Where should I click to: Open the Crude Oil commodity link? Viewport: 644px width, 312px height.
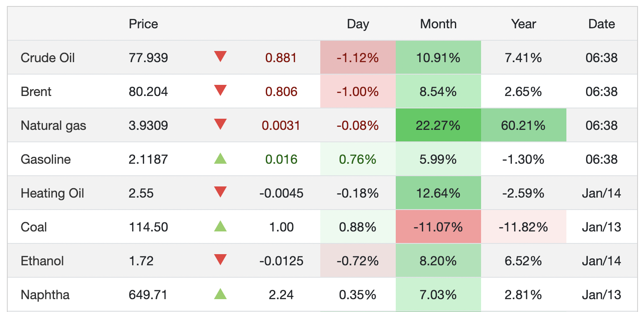click(48, 57)
